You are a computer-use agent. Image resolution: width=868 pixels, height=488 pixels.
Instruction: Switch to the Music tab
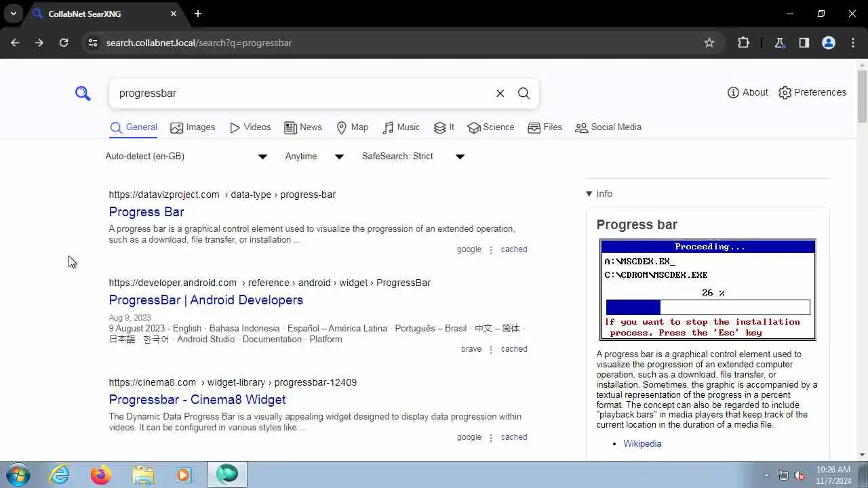tap(401, 127)
